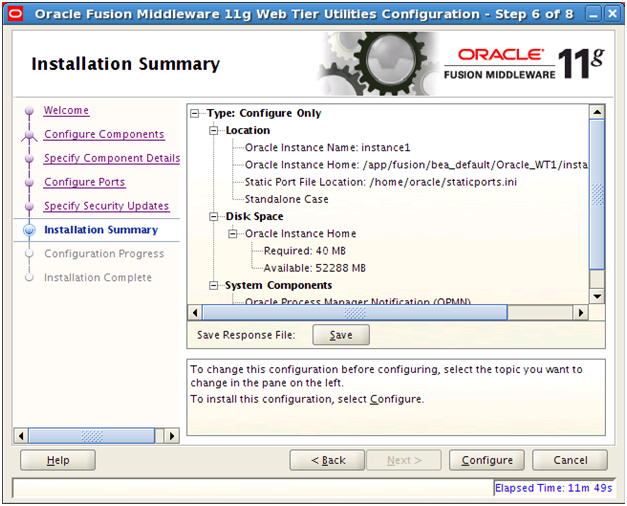
Task: Click the scroll down arrow of summary tree
Action: pyautogui.click(x=597, y=296)
